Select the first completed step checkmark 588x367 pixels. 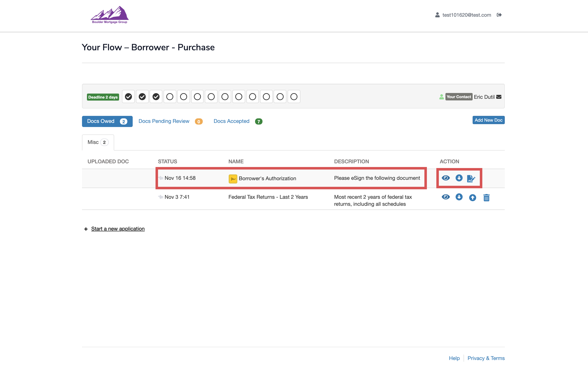click(x=128, y=97)
